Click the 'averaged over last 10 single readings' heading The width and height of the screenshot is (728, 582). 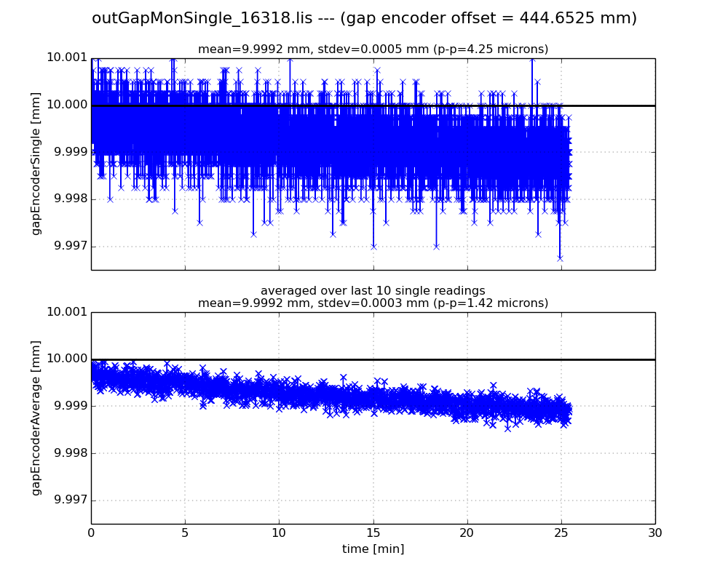click(x=373, y=291)
